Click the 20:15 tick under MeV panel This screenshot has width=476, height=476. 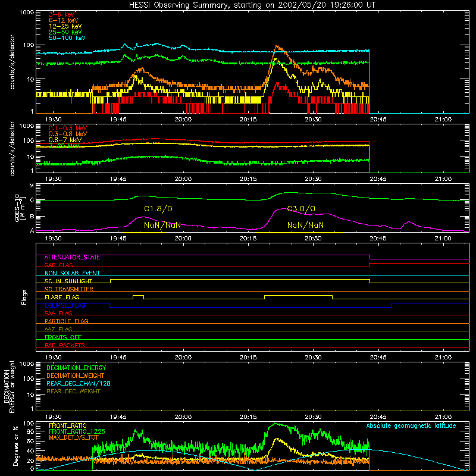(248, 179)
